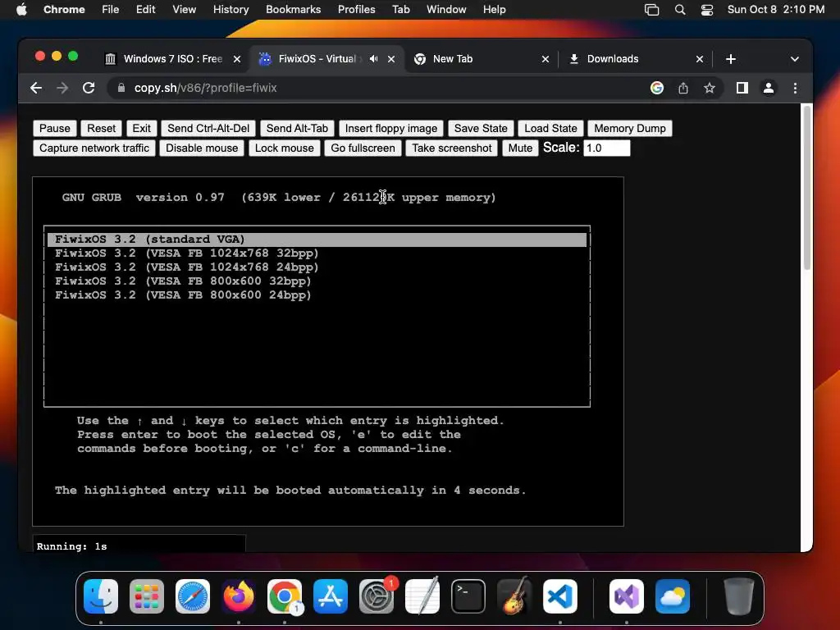Mute audio icon on FiwixOS tab

[373, 59]
